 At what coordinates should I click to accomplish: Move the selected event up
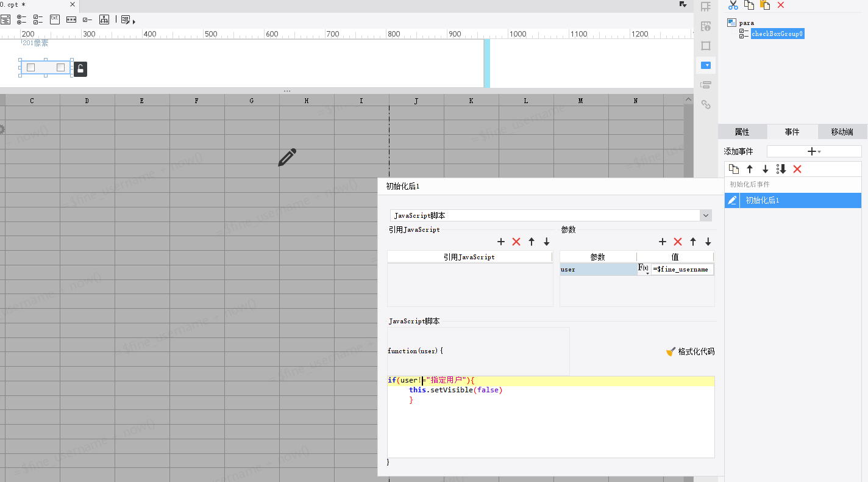coord(750,169)
